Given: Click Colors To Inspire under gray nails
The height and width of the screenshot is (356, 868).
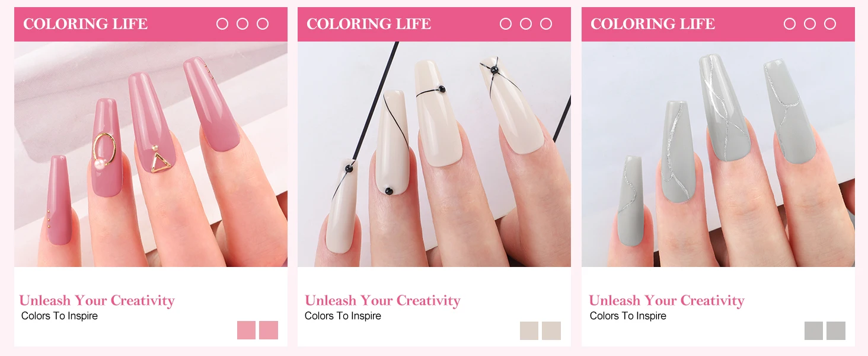Looking at the screenshot, I should (x=628, y=316).
